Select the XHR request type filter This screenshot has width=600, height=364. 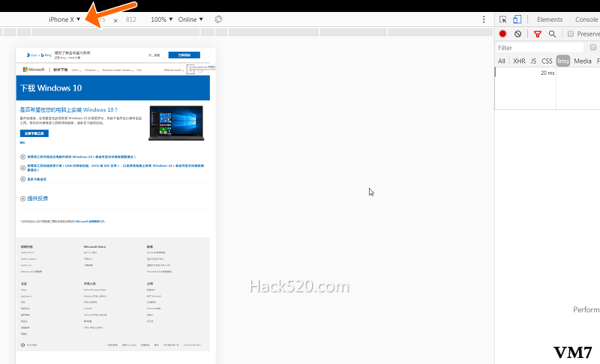[x=519, y=61]
